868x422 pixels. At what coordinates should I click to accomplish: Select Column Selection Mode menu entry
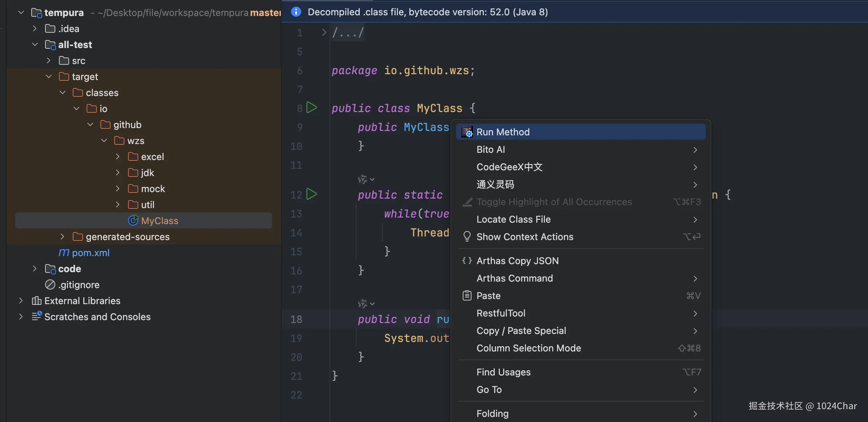click(529, 348)
